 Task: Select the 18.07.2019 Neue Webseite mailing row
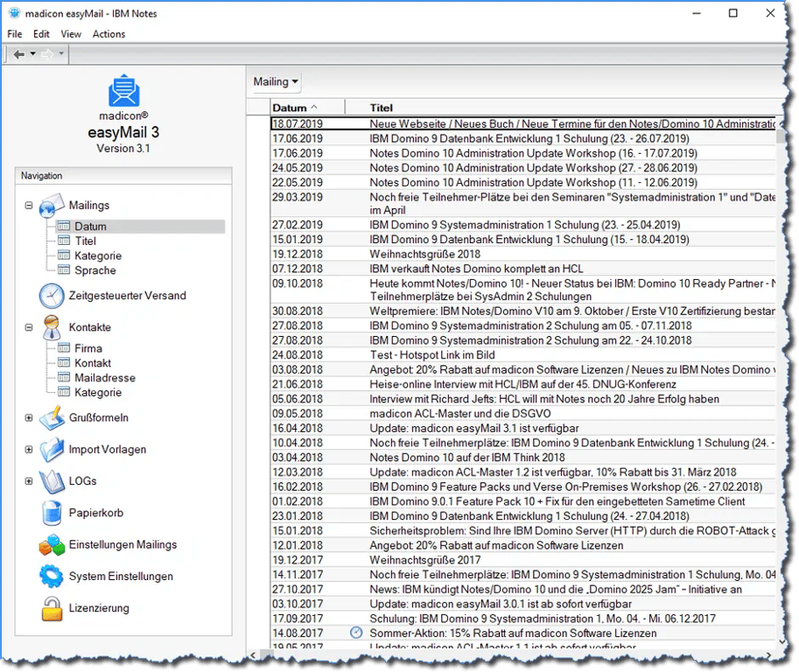click(x=523, y=123)
